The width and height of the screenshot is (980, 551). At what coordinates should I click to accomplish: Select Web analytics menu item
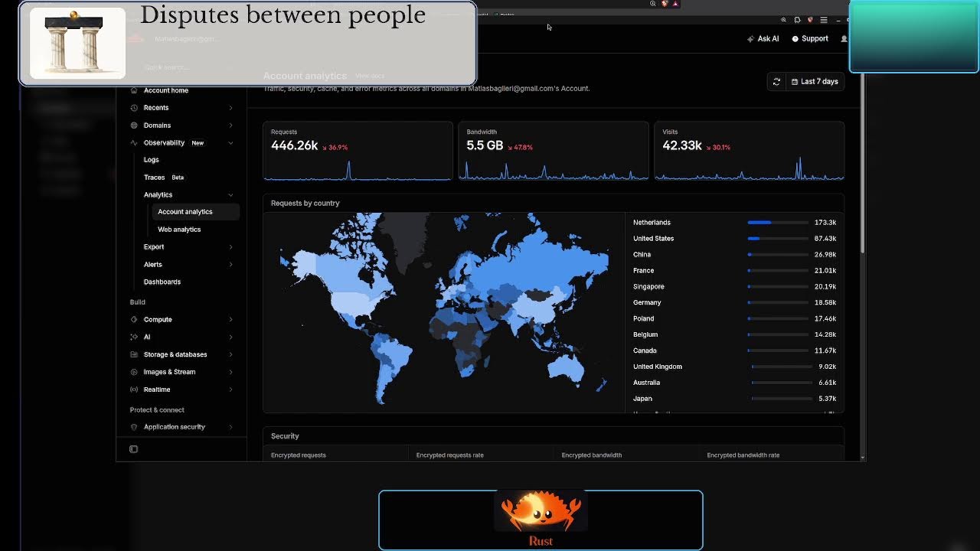pyautogui.click(x=179, y=230)
